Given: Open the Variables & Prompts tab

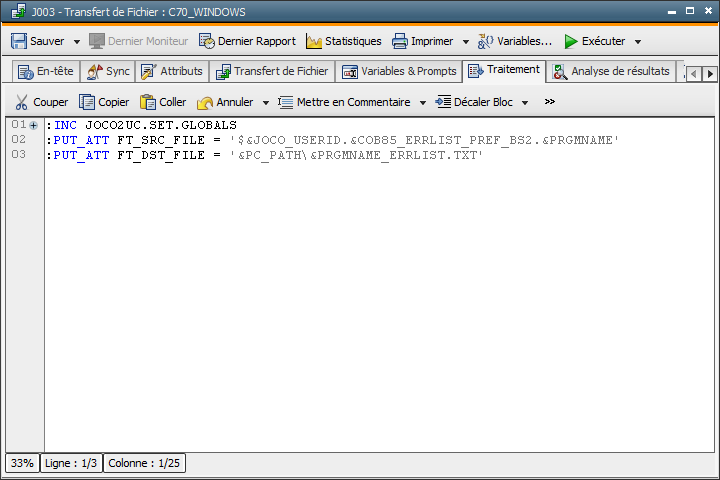Looking at the screenshot, I should (399, 72).
